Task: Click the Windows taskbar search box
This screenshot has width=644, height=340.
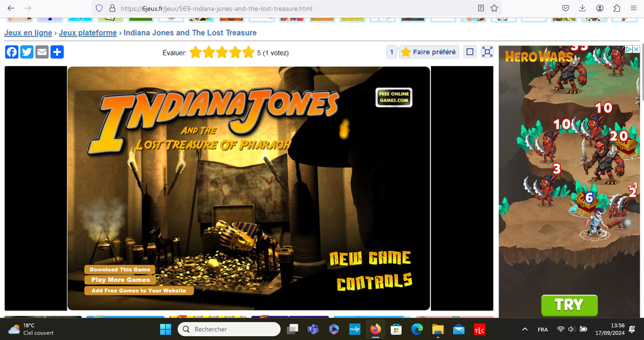Action: pyautogui.click(x=229, y=329)
